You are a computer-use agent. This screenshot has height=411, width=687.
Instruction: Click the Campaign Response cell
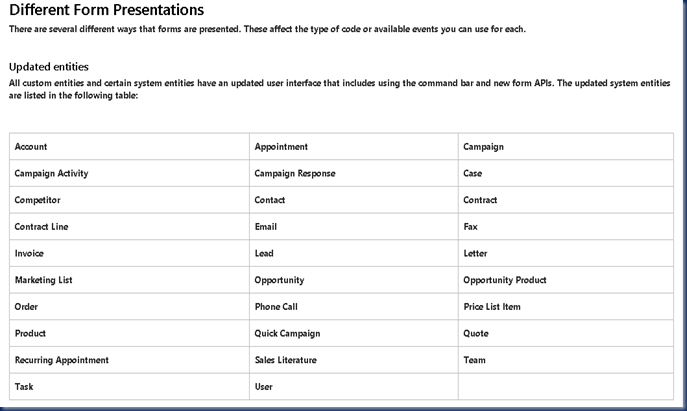(x=295, y=173)
